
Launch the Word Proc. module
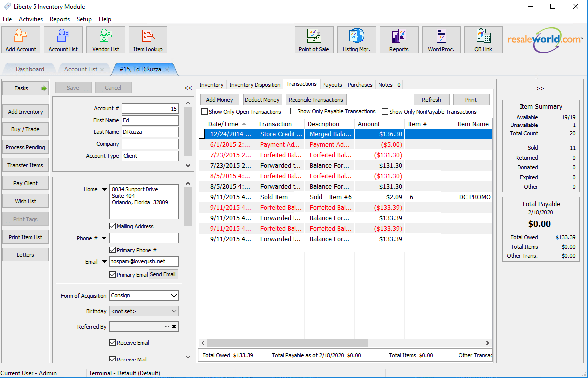pyautogui.click(x=441, y=40)
